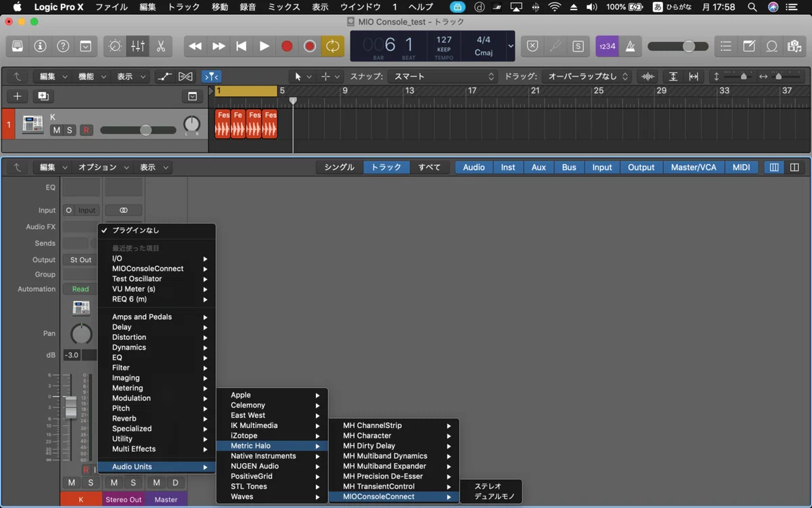Select narrow channel strips icon
812x508 pixels.
(x=774, y=167)
